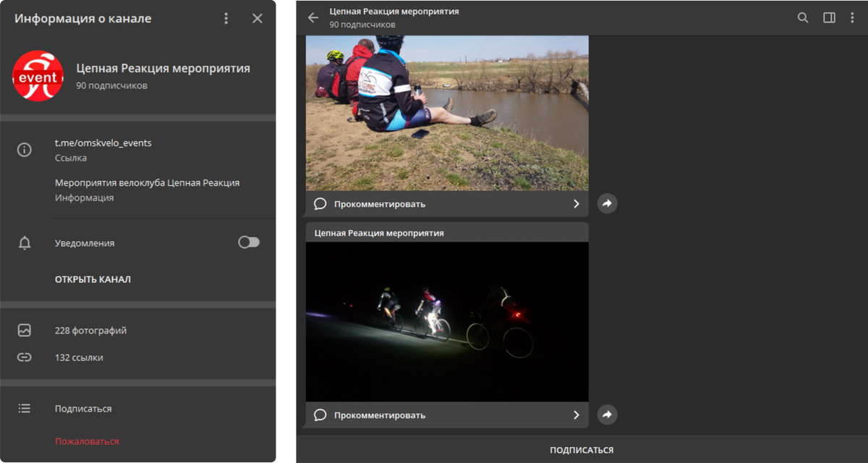
Task: Open the chat header three-dot menu
Action: pyautogui.click(x=852, y=18)
